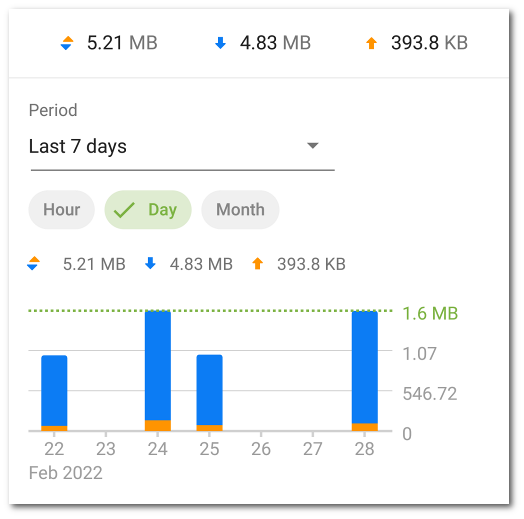
Task: Click blue download arrow above the chart
Action: pos(150,263)
